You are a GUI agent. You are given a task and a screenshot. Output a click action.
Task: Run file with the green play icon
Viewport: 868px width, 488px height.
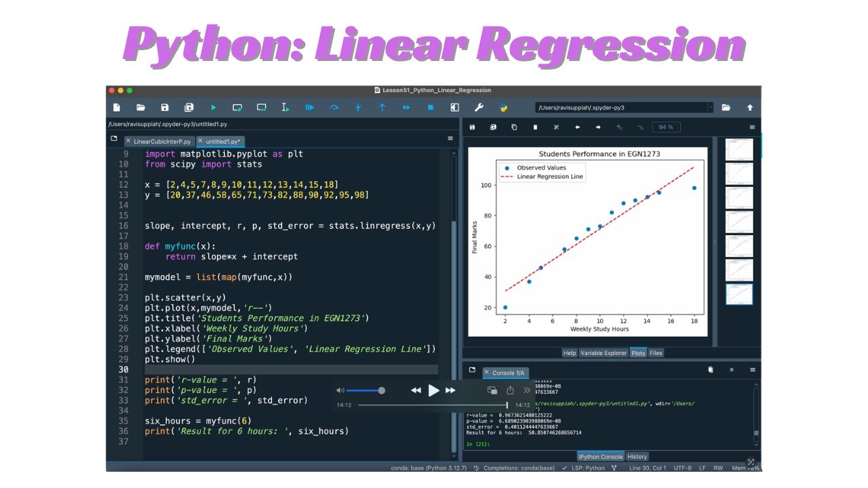pyautogui.click(x=214, y=107)
